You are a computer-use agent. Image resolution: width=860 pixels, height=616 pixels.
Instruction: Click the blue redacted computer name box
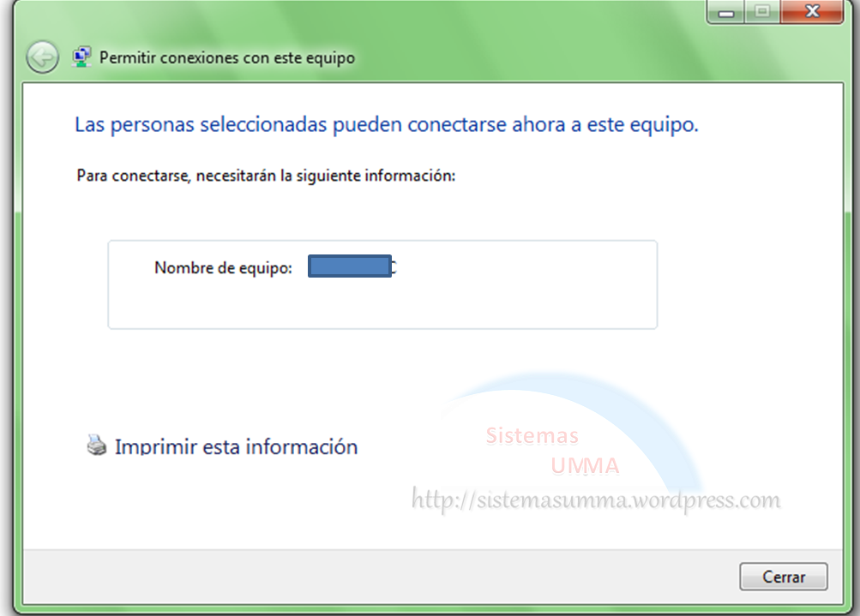pos(349,267)
